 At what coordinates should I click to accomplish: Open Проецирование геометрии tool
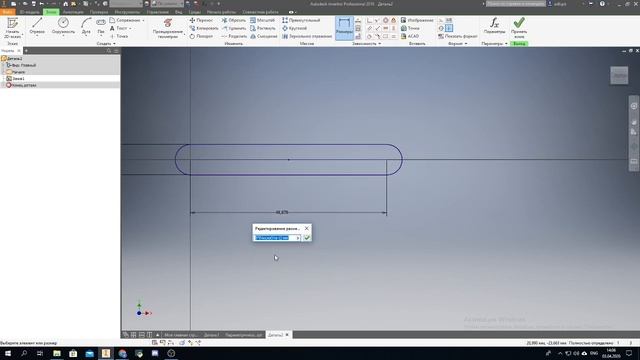click(168, 28)
